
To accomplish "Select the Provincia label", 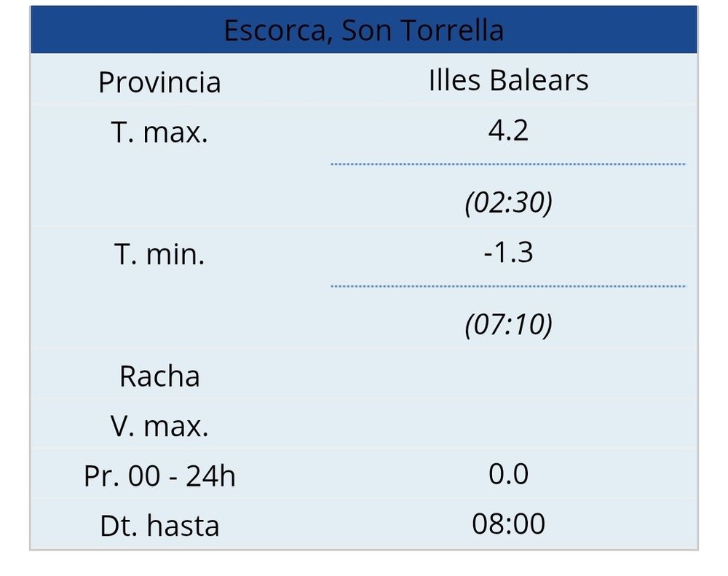I will tap(159, 82).
